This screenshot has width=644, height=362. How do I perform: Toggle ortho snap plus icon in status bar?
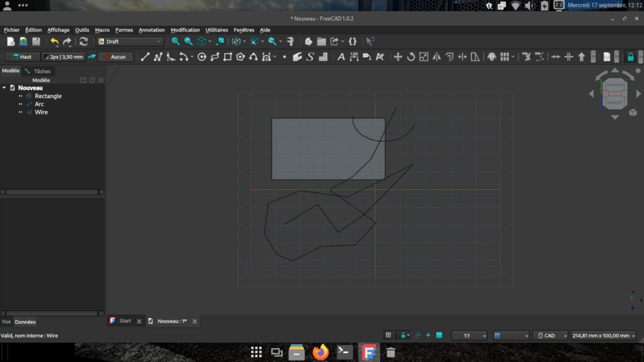coord(428,336)
